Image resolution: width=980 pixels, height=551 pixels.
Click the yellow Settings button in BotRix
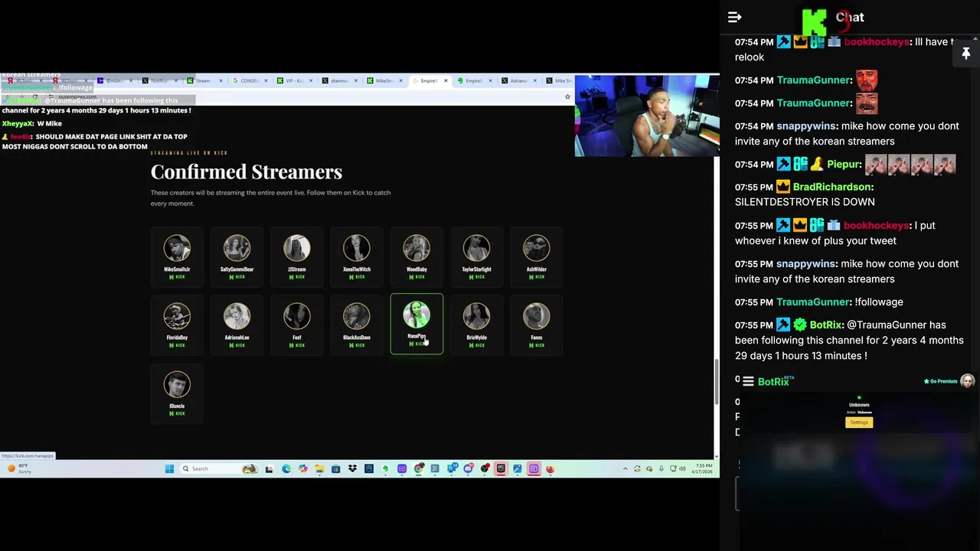[859, 422]
